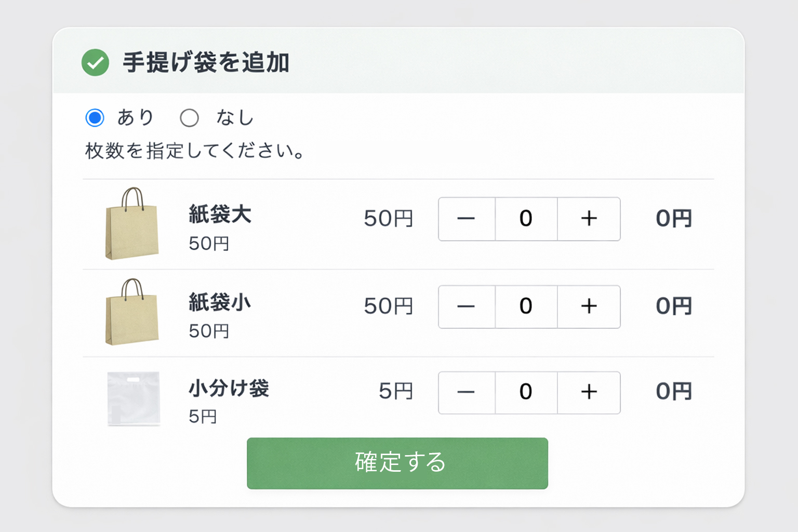Decrease 小分け袋 quantity with minus button
The width and height of the screenshot is (798, 532).
[x=467, y=392]
